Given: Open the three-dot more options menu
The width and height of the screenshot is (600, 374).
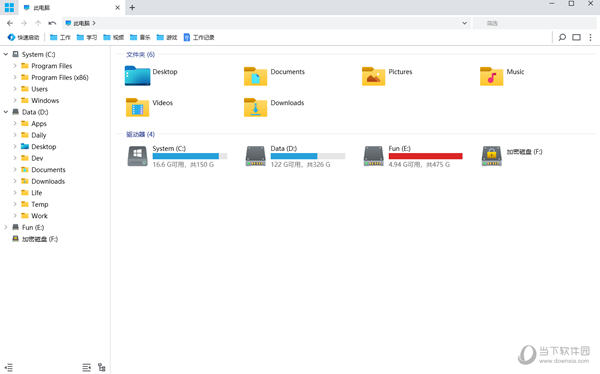Looking at the screenshot, I should (590, 37).
